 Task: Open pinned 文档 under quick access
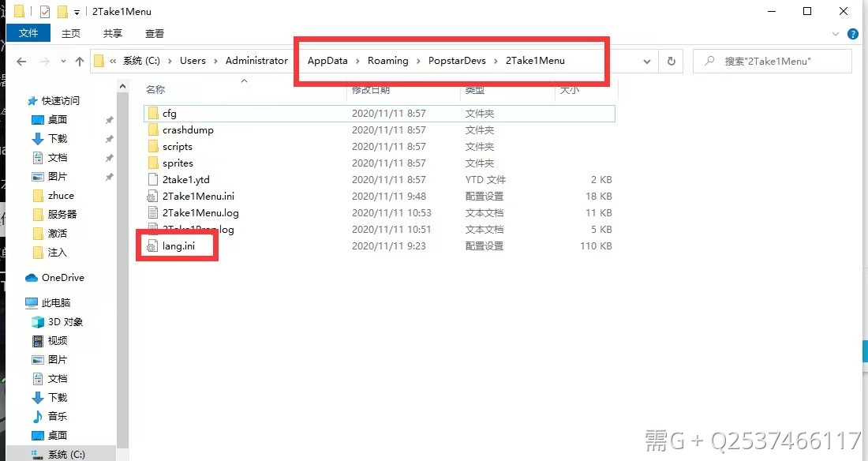tap(58, 157)
